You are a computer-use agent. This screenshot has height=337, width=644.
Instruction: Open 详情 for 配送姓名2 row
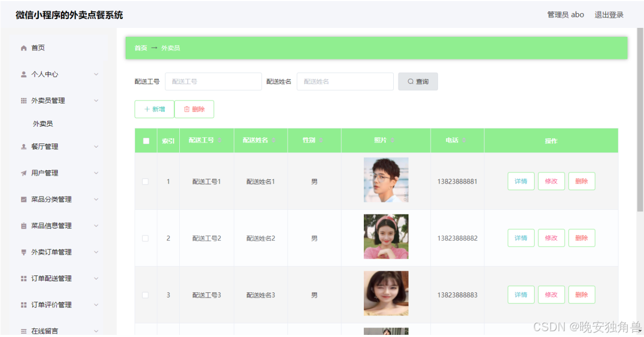tap(521, 238)
